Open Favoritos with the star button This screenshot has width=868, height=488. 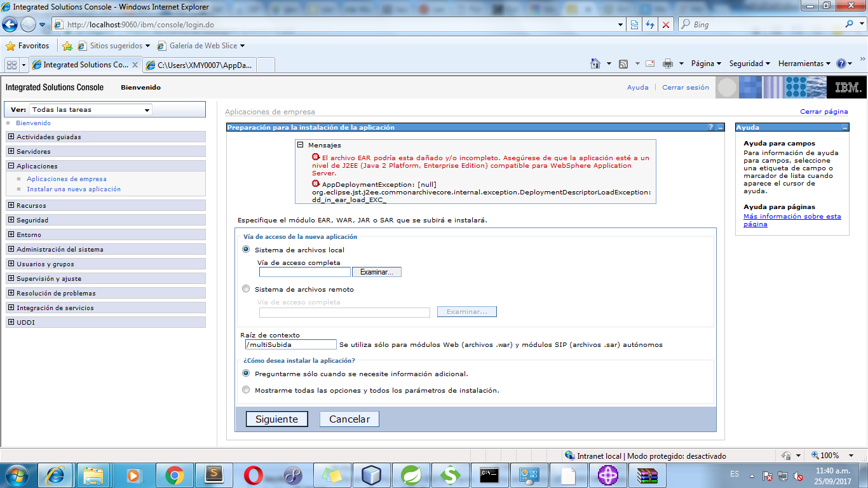[x=27, y=46]
